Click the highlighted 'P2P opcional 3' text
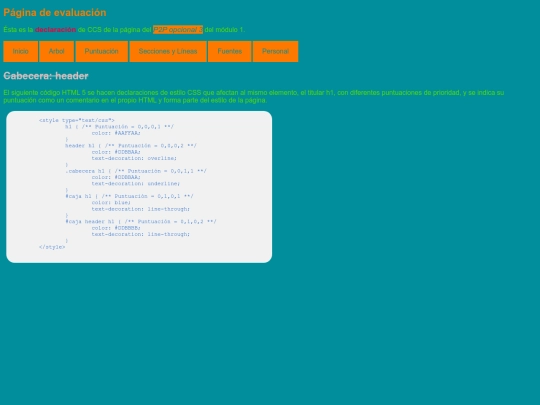The width and height of the screenshot is (540, 405). click(178, 30)
